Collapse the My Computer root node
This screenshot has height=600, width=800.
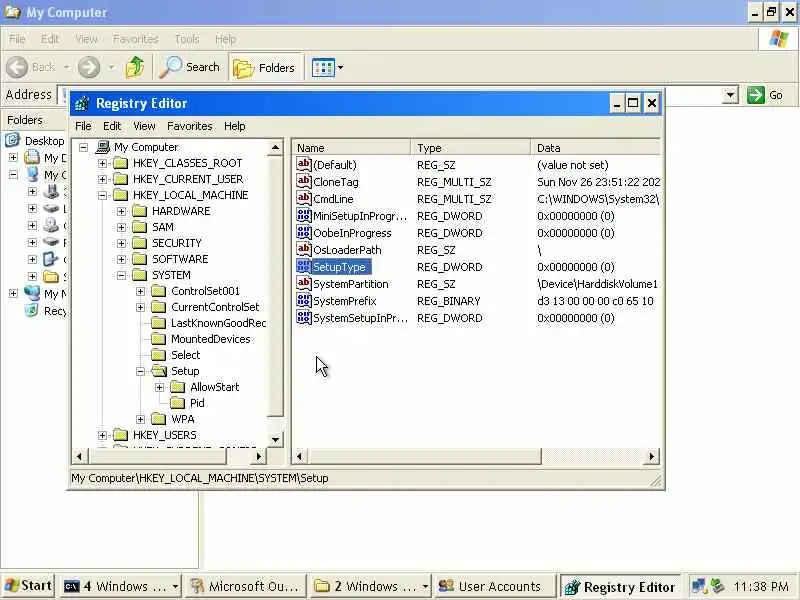pos(84,147)
